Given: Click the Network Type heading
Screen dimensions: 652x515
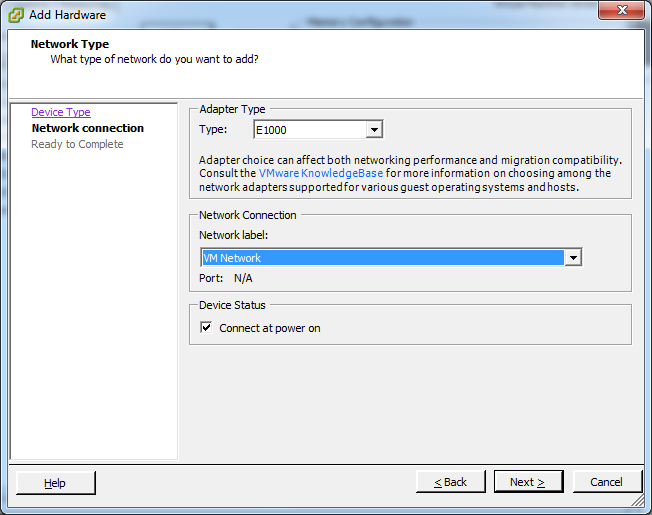Looking at the screenshot, I should (x=70, y=44).
